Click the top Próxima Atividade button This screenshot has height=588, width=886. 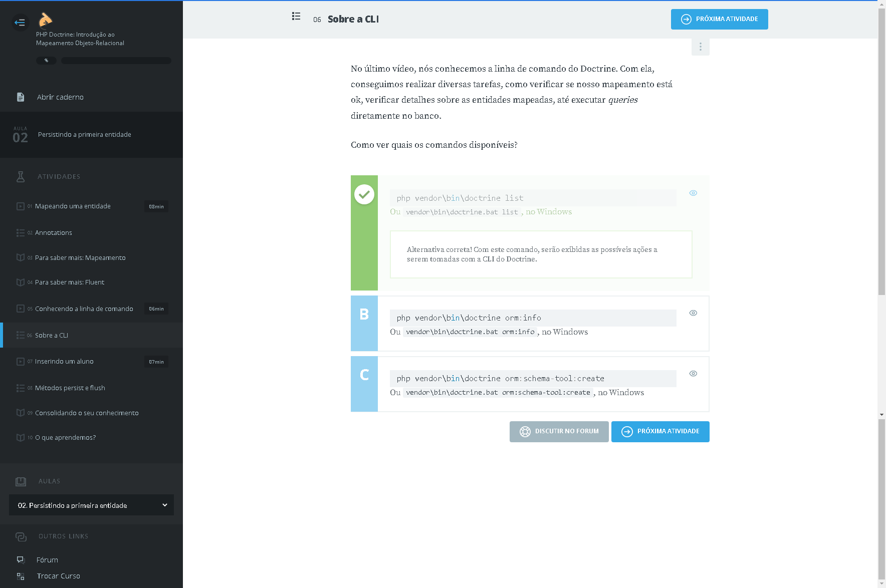(x=719, y=19)
